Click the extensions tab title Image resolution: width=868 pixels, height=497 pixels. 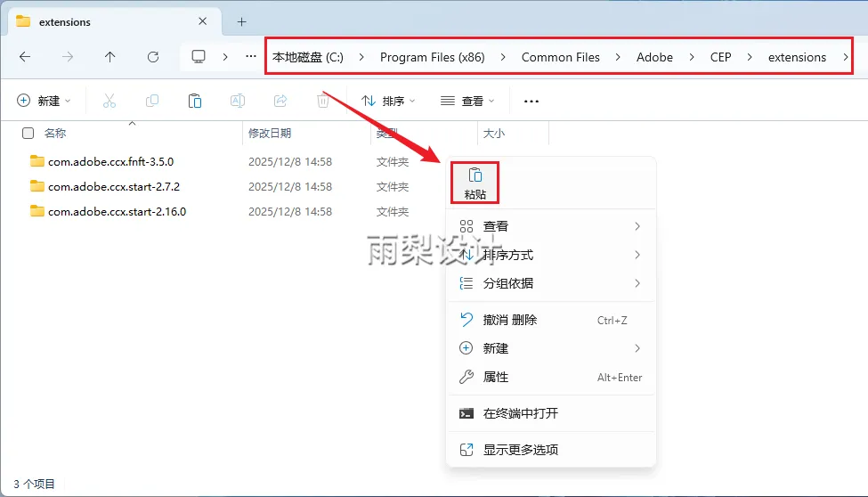[x=65, y=22]
